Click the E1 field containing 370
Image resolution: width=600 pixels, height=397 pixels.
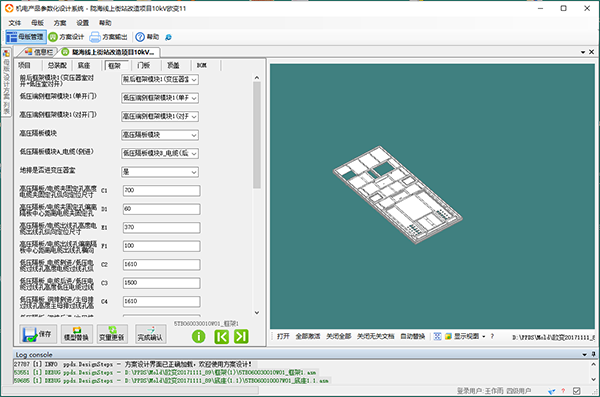click(x=161, y=227)
